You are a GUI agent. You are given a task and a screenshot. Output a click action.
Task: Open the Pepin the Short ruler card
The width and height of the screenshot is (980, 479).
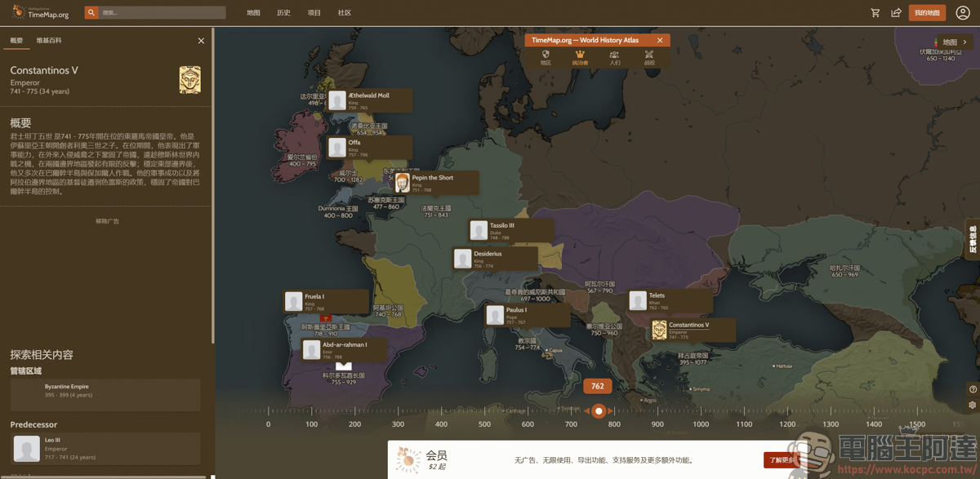click(434, 182)
